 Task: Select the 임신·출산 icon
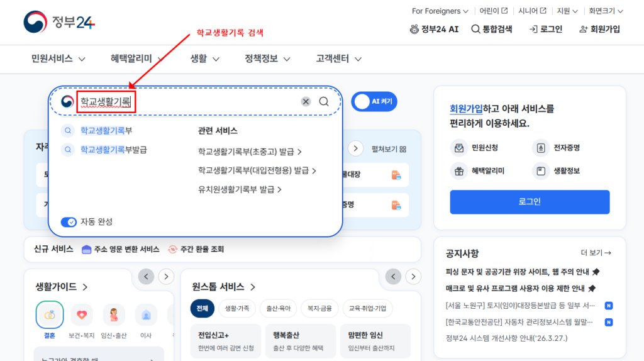point(114,315)
